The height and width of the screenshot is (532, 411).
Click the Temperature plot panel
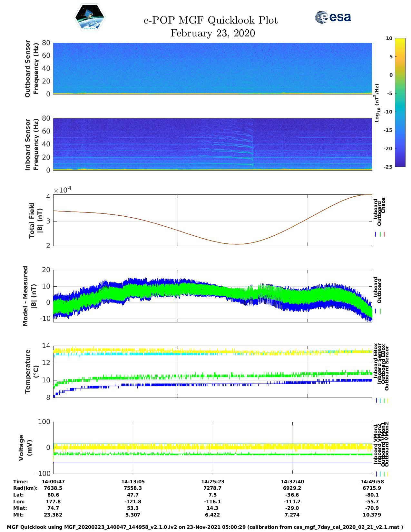click(212, 371)
